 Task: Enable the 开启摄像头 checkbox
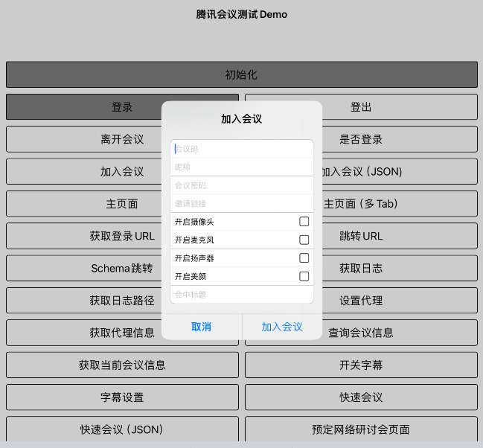(x=304, y=222)
